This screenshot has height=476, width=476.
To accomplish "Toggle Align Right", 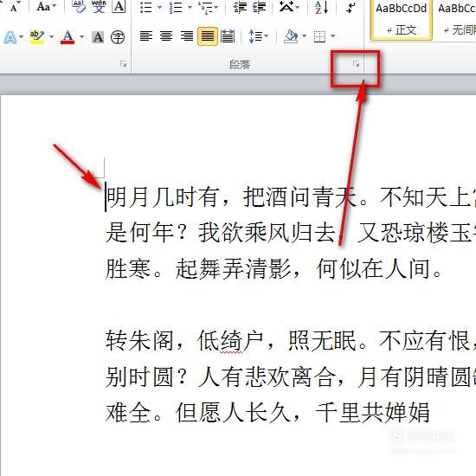I will pyautogui.click(x=187, y=36).
